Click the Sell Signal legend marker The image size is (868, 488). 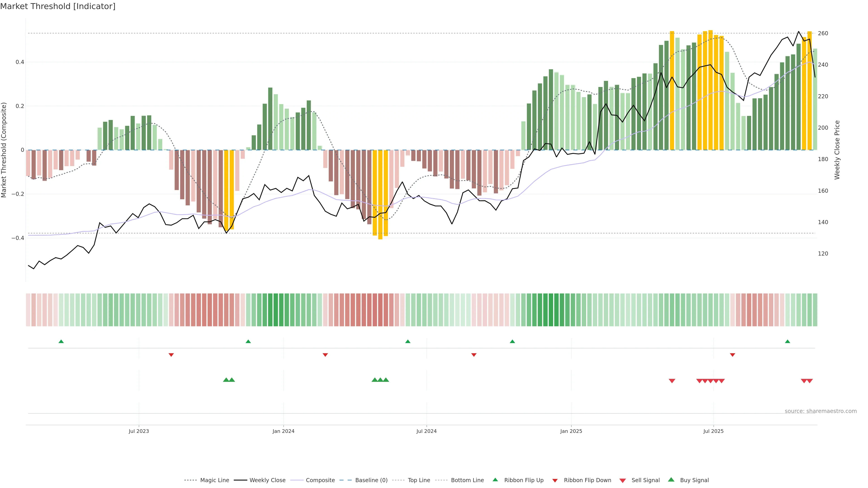click(623, 481)
